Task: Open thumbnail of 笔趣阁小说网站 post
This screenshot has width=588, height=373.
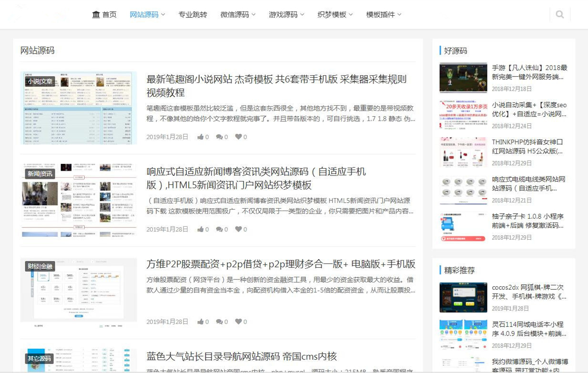Action: pos(79,108)
